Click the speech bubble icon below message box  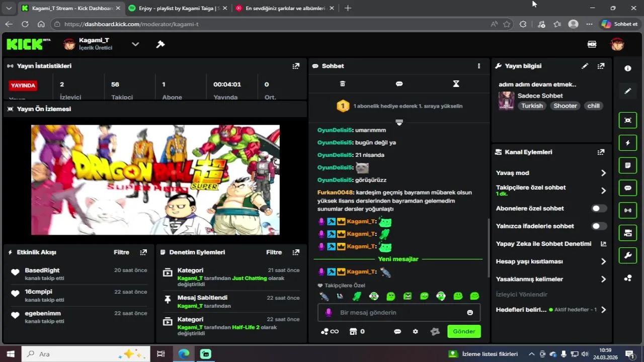click(397, 331)
